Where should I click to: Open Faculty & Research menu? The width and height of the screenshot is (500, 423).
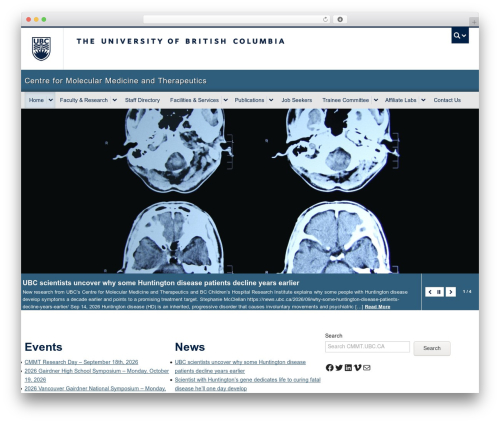[84, 100]
